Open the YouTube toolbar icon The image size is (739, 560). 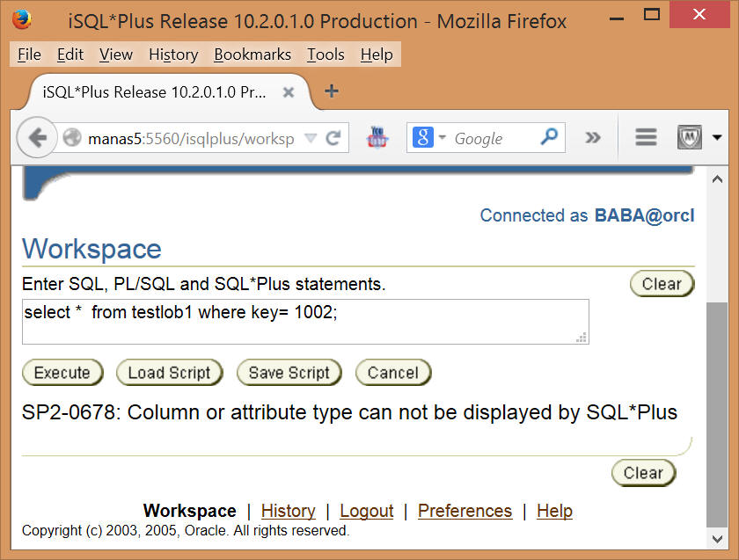click(x=377, y=137)
